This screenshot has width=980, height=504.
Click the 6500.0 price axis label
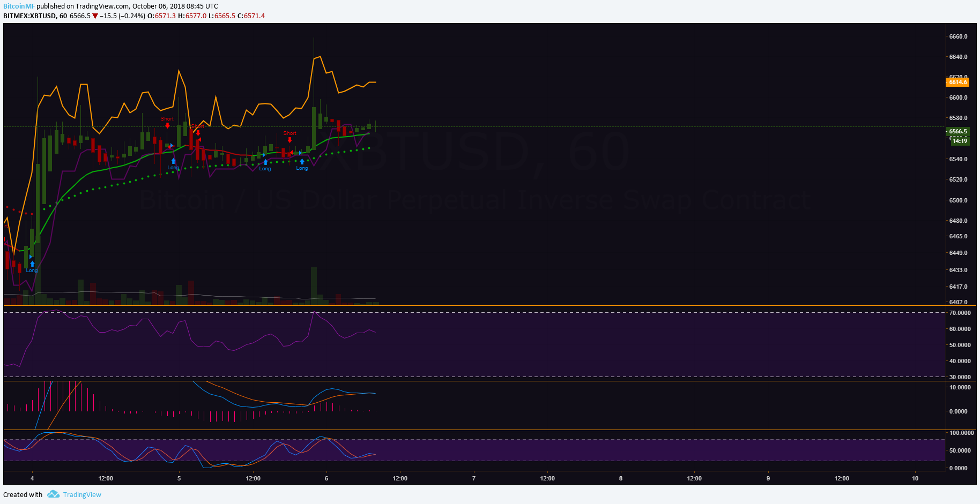(x=958, y=200)
